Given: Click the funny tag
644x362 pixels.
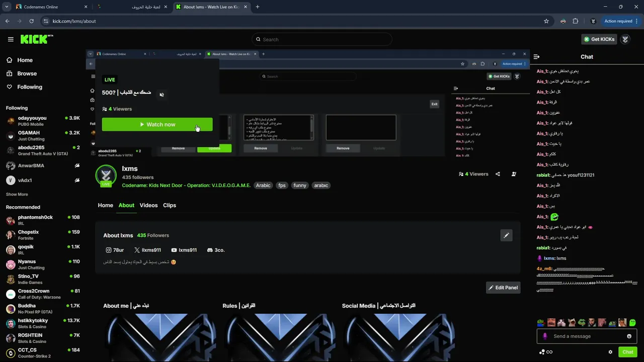Looking at the screenshot, I should tap(300, 186).
